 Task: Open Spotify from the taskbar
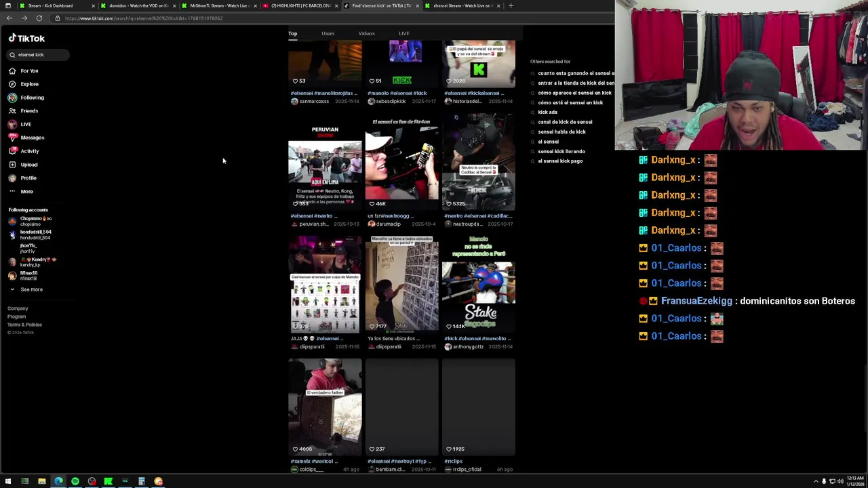pyautogui.click(x=75, y=481)
